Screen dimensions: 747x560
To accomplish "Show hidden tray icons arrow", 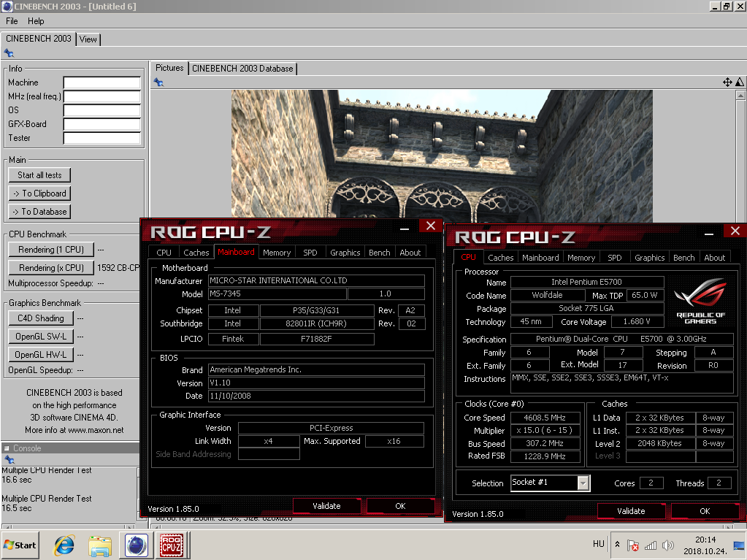I will click(x=618, y=544).
